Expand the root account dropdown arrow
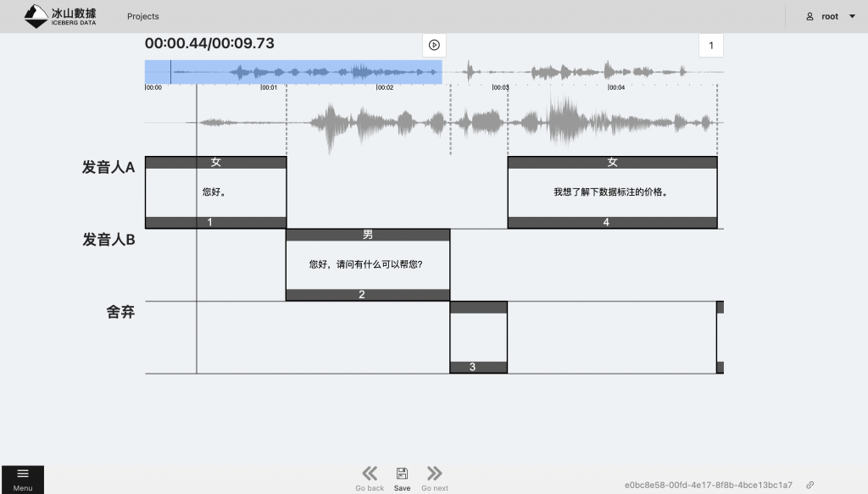868x494 pixels. tap(852, 16)
